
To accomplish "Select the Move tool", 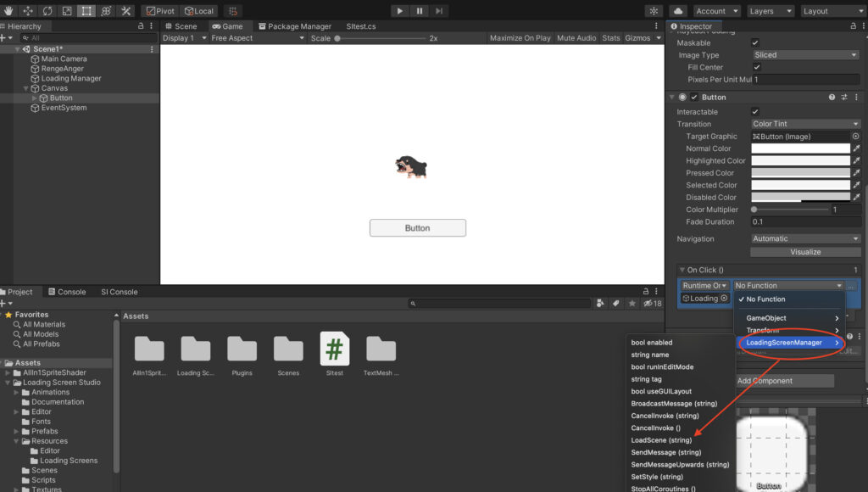I will pos(28,10).
